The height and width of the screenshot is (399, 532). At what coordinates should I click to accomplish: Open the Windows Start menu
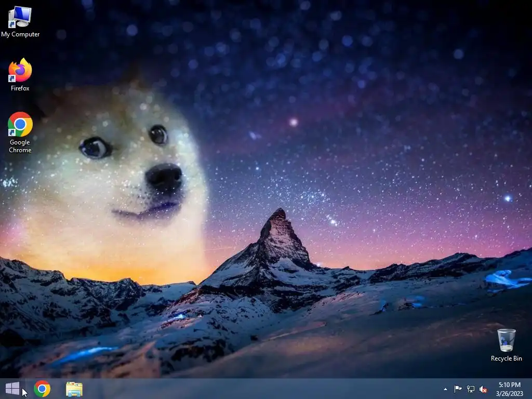click(x=12, y=389)
